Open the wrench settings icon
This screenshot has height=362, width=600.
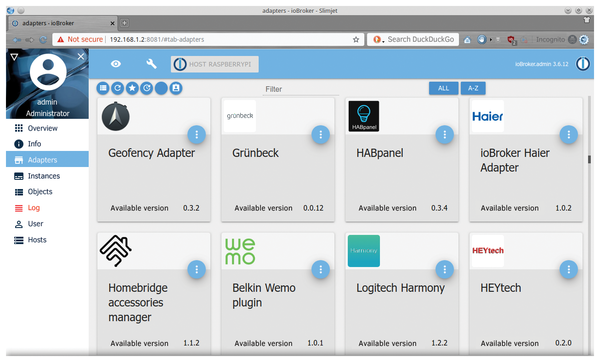coord(152,64)
